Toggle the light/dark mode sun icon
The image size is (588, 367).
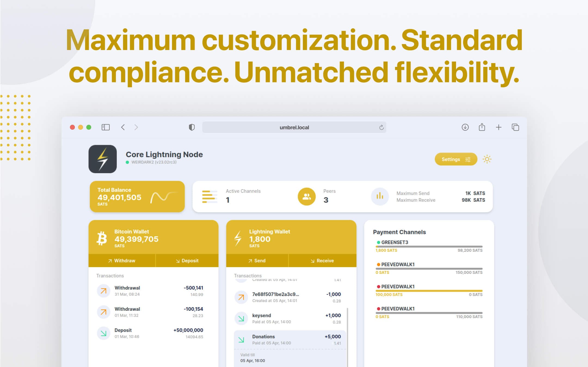click(487, 159)
